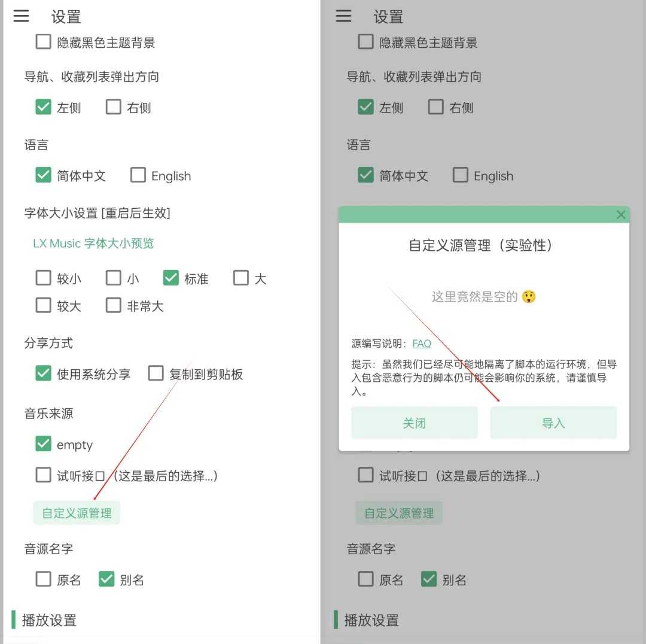This screenshot has width=646, height=644.
Task: Choose 较小 font size option
Action: (x=43, y=278)
